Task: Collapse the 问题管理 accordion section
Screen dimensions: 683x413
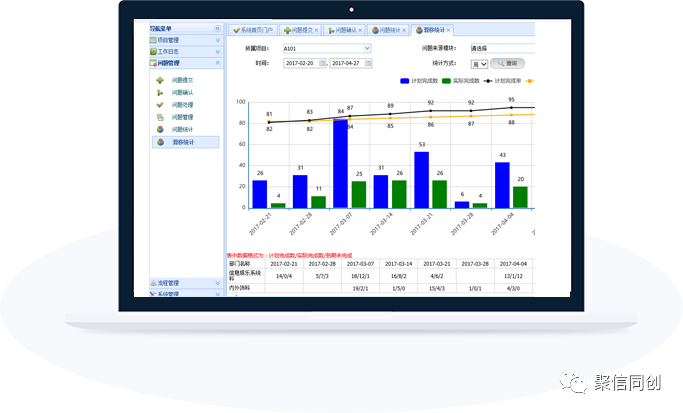Action: 218,63
